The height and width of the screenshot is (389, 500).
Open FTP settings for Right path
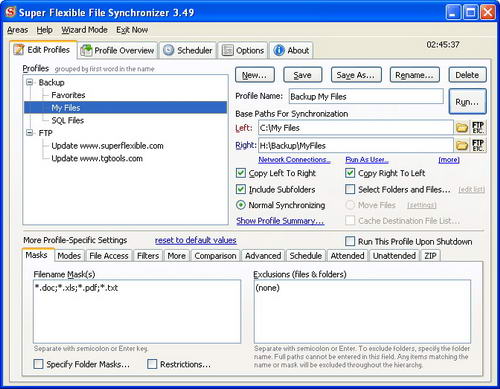pos(478,145)
